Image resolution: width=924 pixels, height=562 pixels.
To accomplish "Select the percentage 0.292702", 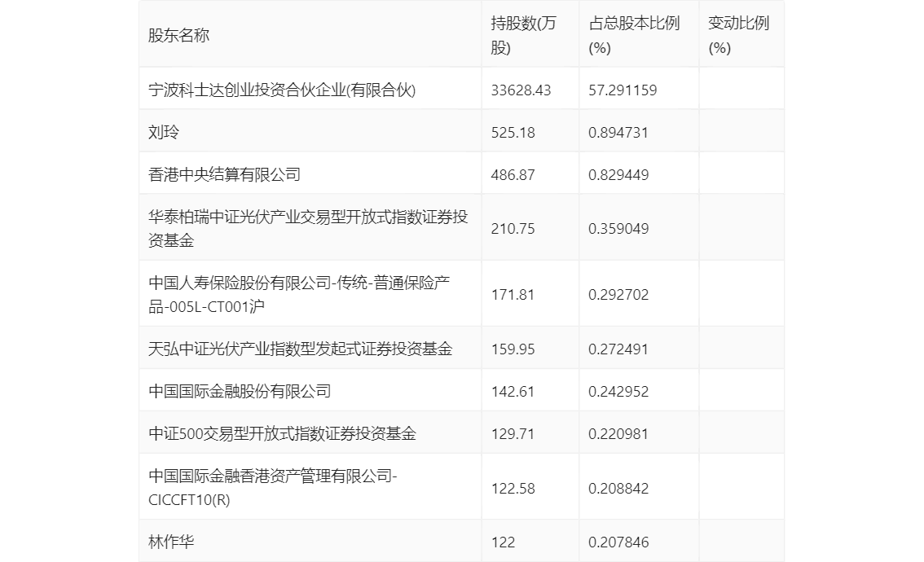I will pos(618,295).
